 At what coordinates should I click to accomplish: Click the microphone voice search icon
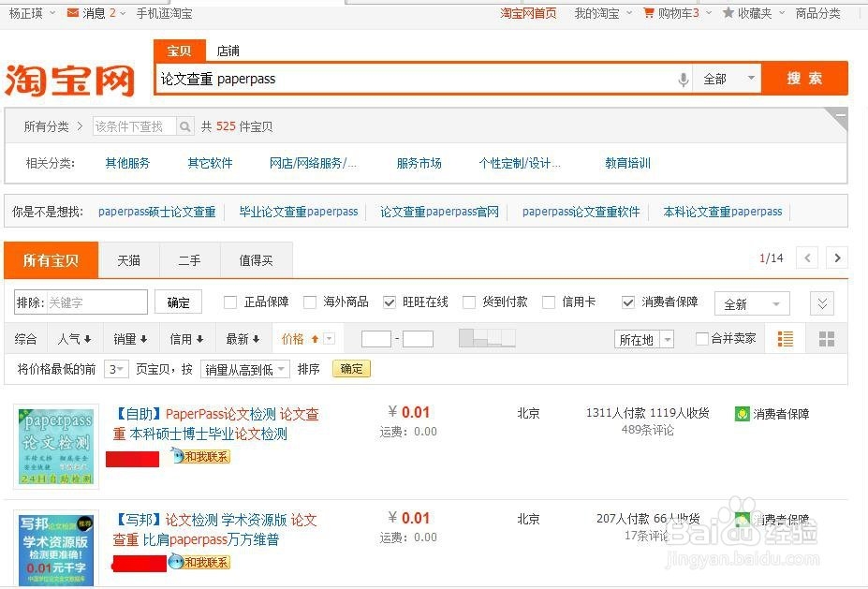pyautogui.click(x=684, y=80)
